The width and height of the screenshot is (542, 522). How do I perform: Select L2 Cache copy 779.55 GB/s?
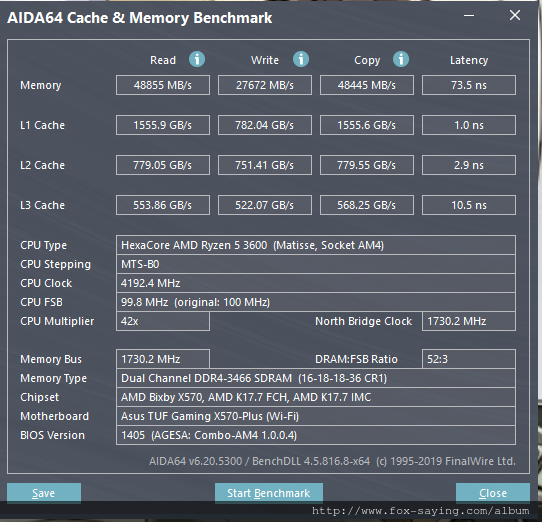coord(367,165)
